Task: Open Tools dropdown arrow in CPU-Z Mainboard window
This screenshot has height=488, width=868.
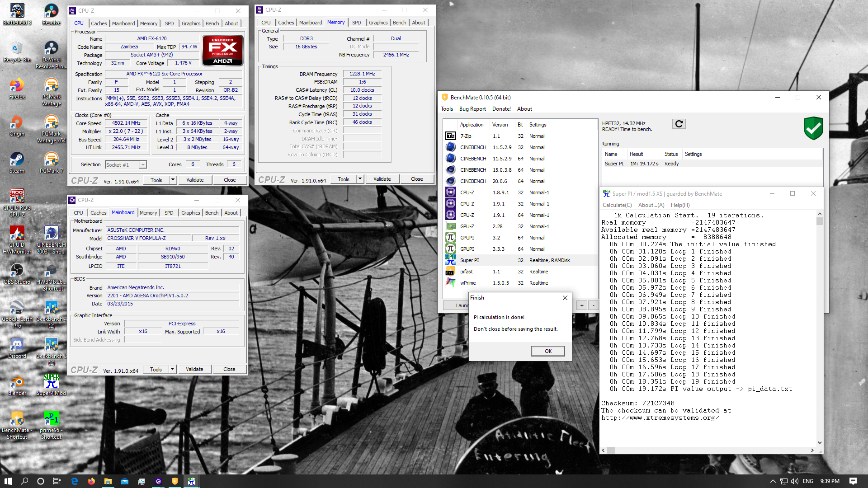Action: [172, 369]
